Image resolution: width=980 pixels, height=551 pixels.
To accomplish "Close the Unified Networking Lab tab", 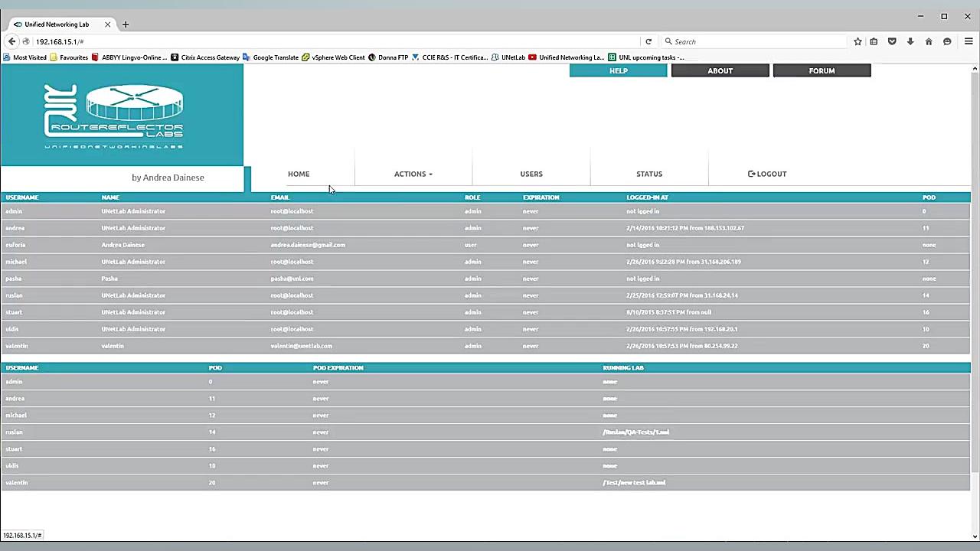I will tap(107, 24).
